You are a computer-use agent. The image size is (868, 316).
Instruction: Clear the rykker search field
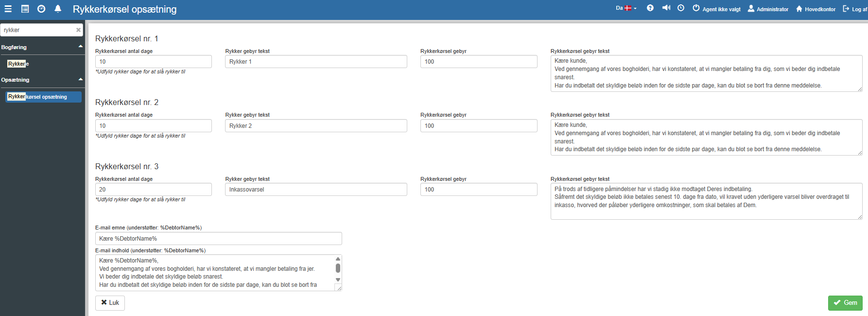click(x=78, y=30)
